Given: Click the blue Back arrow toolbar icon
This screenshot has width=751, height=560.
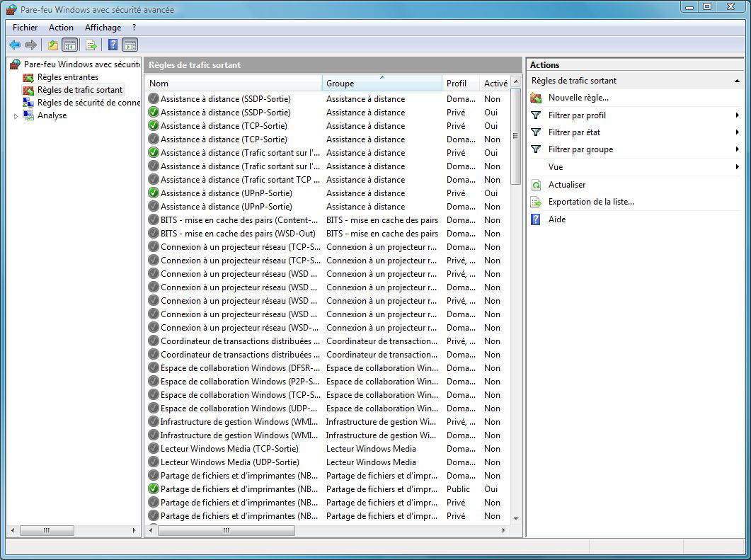Looking at the screenshot, I should pyautogui.click(x=16, y=45).
